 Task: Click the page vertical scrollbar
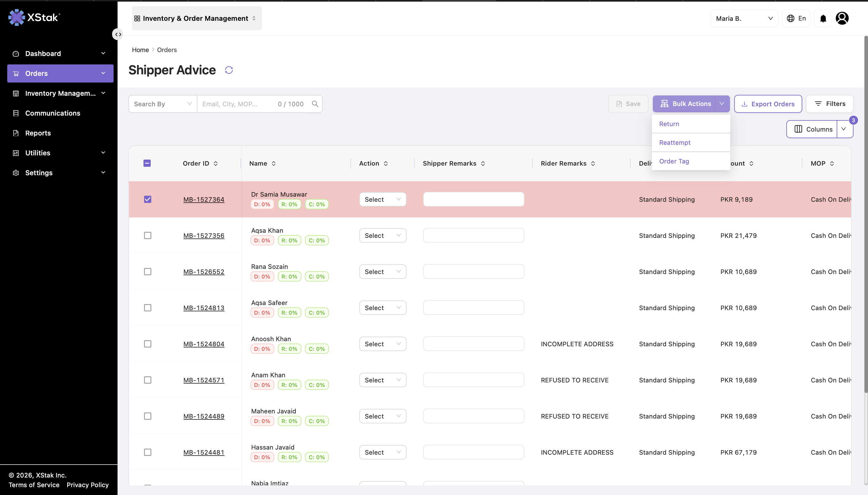click(x=866, y=214)
